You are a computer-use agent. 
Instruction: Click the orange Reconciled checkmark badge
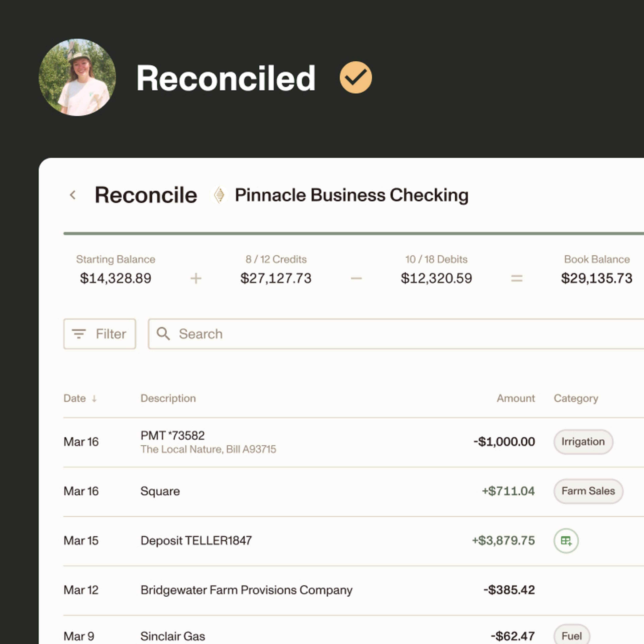(356, 77)
